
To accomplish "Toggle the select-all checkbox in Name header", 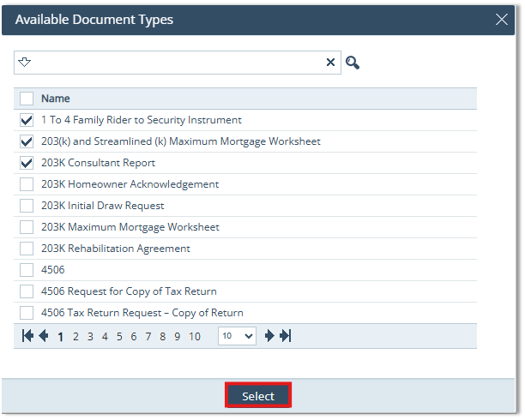I will click(x=27, y=99).
